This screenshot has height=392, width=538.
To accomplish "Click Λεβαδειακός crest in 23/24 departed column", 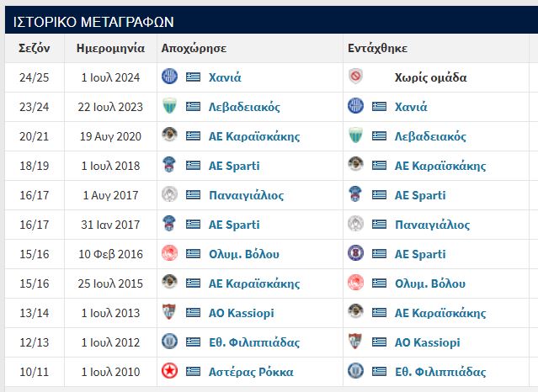I will click(x=169, y=106).
